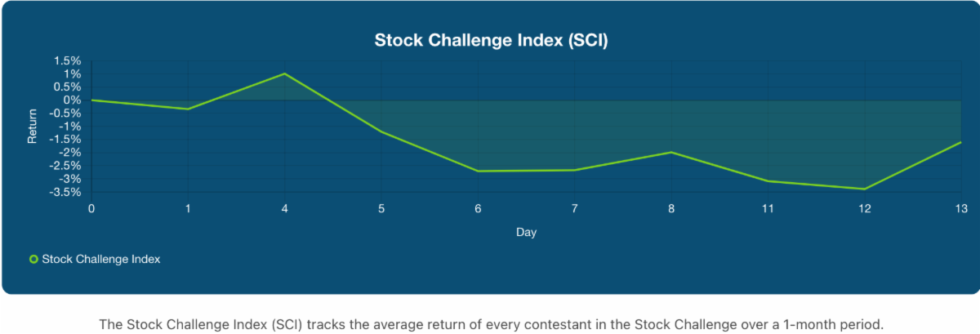This screenshot has height=334, width=980.
Task: Click the chart title Stock Challenge Index (SCI)
Action: [x=491, y=40]
